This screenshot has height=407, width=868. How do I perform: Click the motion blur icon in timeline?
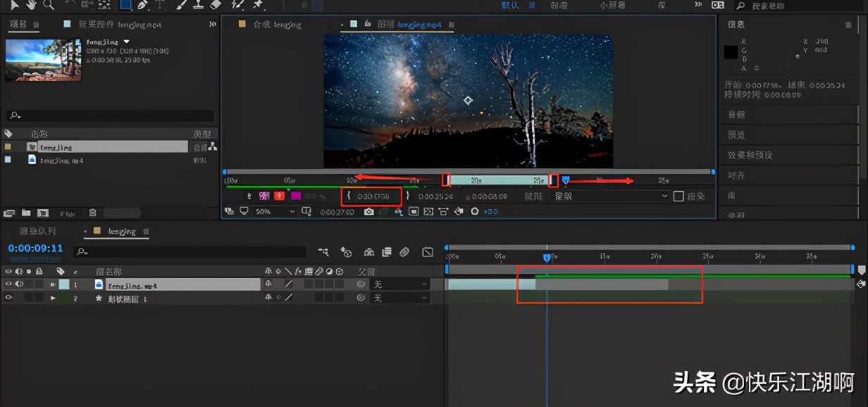pos(404,251)
